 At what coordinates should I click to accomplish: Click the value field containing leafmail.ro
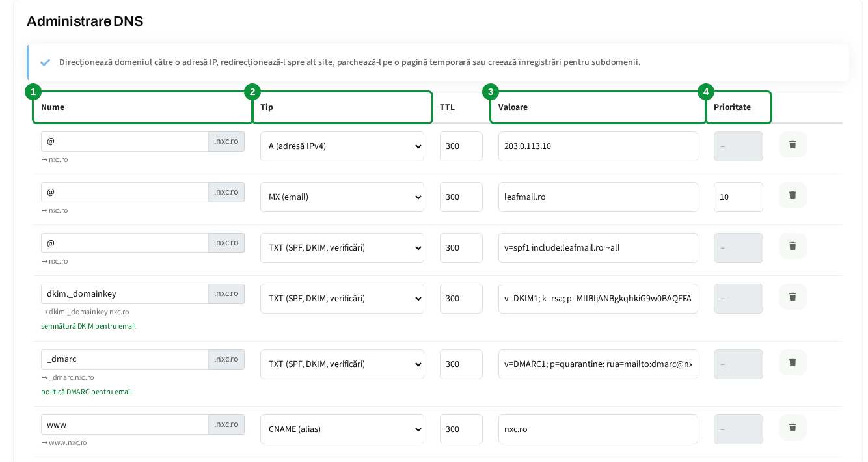click(598, 197)
